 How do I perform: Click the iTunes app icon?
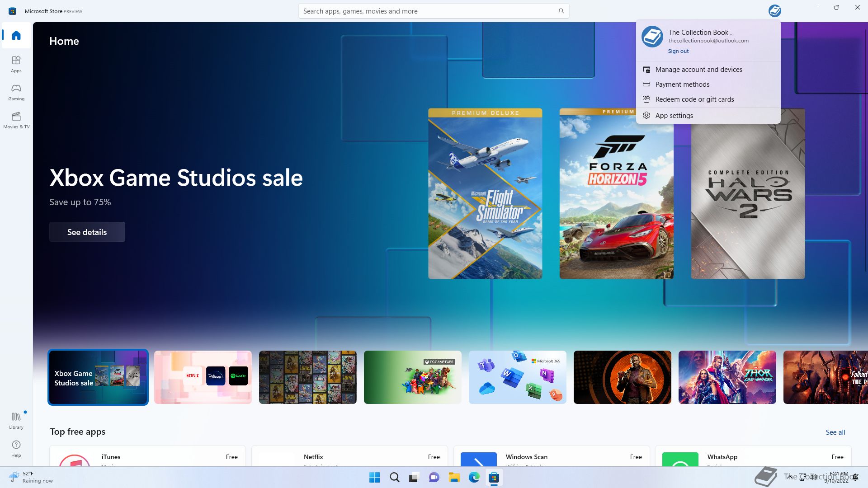75,460
